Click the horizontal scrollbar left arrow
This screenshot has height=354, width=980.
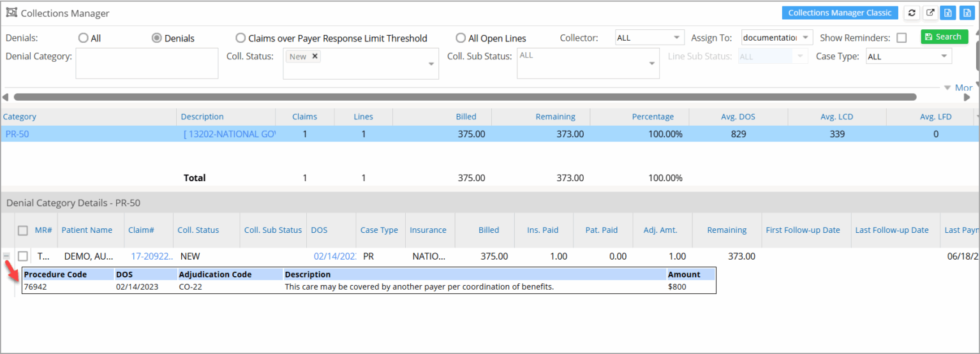click(6, 97)
